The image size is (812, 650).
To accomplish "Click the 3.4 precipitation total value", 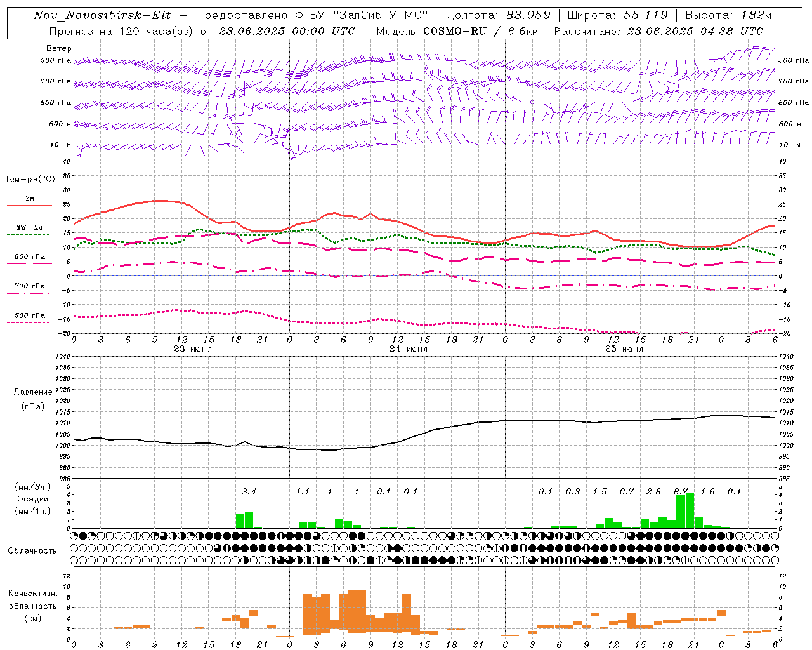I will pos(249,492).
